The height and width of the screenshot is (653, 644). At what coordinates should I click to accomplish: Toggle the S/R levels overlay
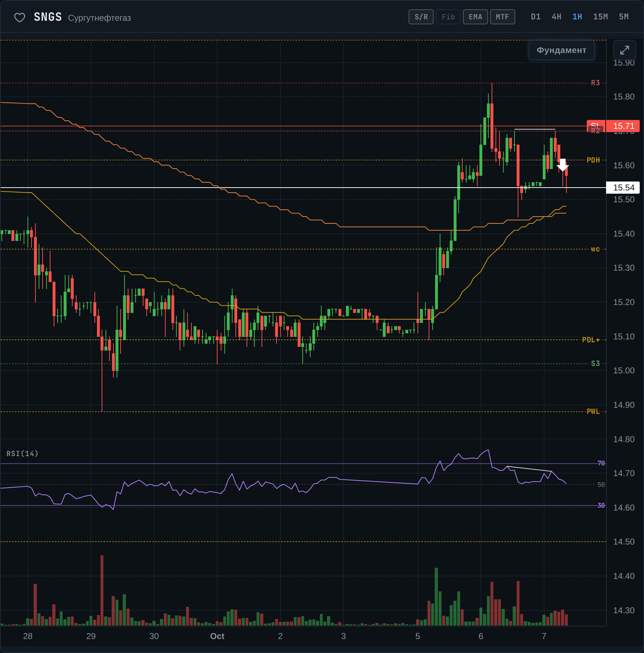421,17
